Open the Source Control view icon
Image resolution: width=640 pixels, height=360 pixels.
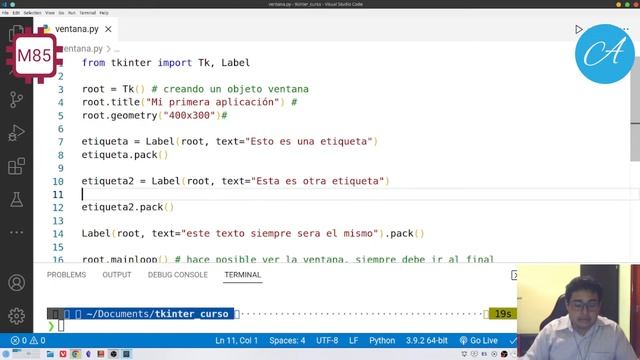coord(16,100)
